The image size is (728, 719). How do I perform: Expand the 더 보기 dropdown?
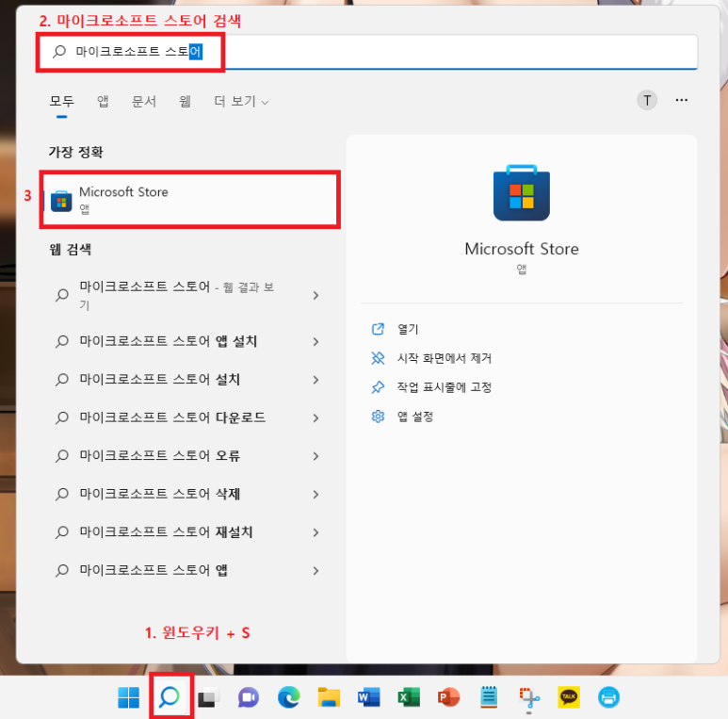241,101
